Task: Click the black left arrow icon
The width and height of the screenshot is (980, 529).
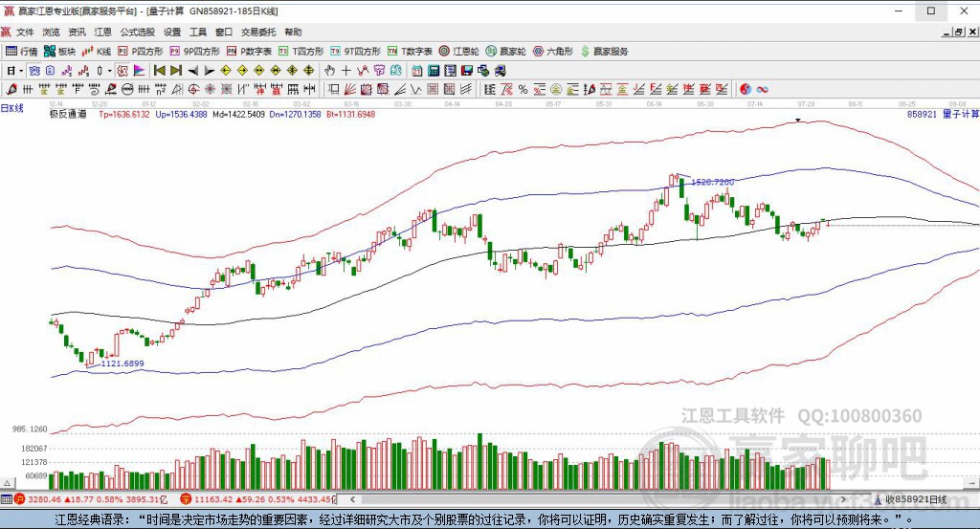Action: pos(193,71)
